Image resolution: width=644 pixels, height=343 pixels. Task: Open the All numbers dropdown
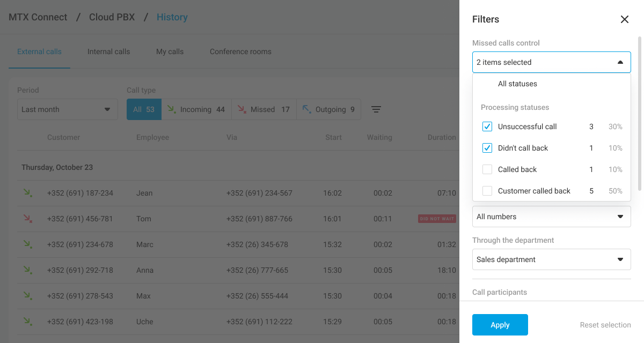click(551, 217)
